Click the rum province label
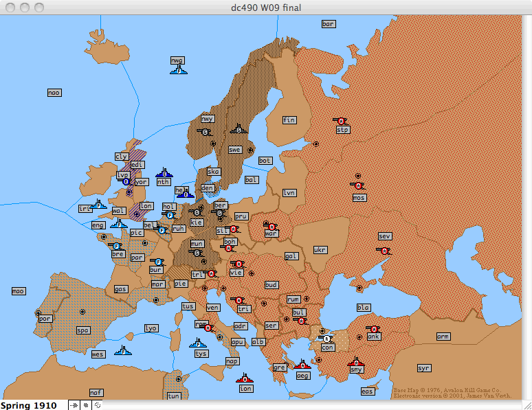532x410 pixels. (293, 299)
